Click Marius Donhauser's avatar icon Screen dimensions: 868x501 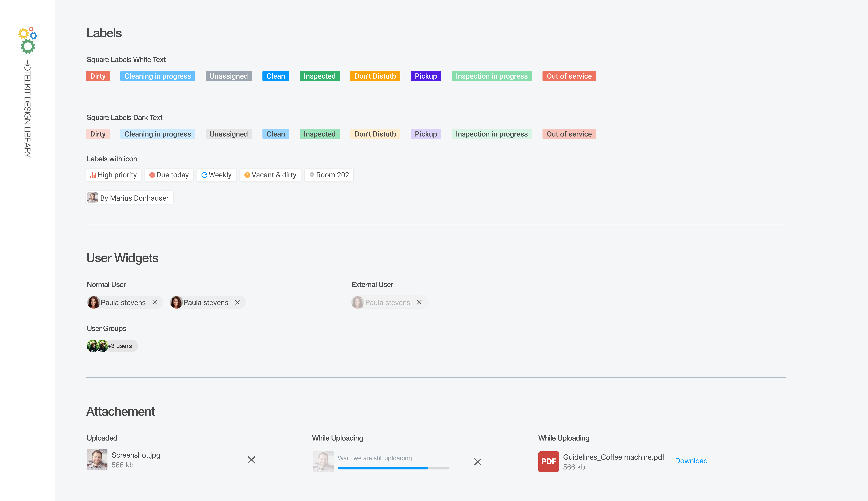(x=92, y=198)
